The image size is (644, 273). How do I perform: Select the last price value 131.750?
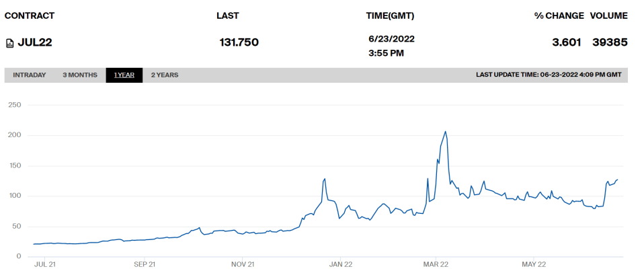[239, 42]
